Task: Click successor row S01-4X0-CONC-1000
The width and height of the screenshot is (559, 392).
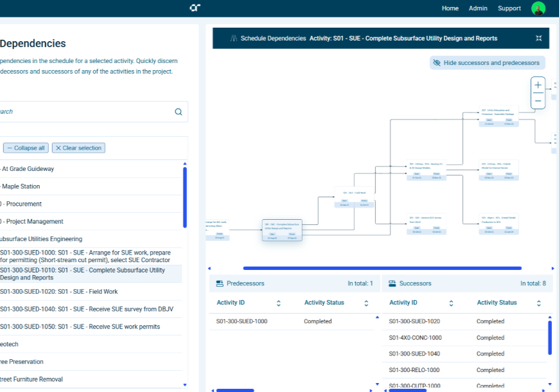Action: [464, 337]
